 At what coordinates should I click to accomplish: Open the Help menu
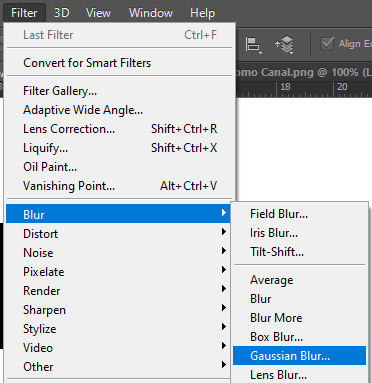(x=202, y=13)
